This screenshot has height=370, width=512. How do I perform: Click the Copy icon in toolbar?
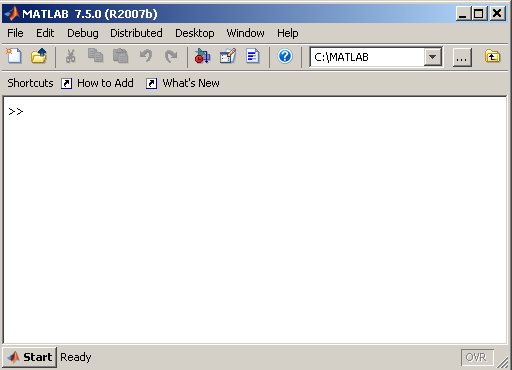(95, 56)
